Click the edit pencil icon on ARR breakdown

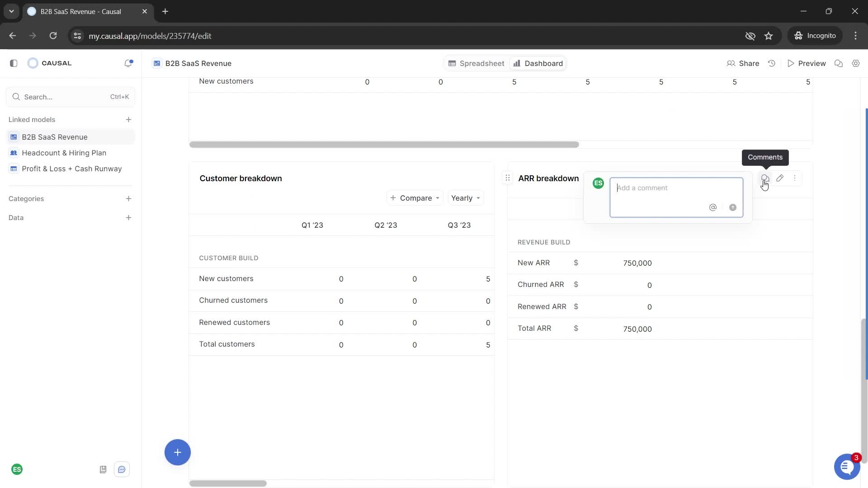click(x=780, y=178)
